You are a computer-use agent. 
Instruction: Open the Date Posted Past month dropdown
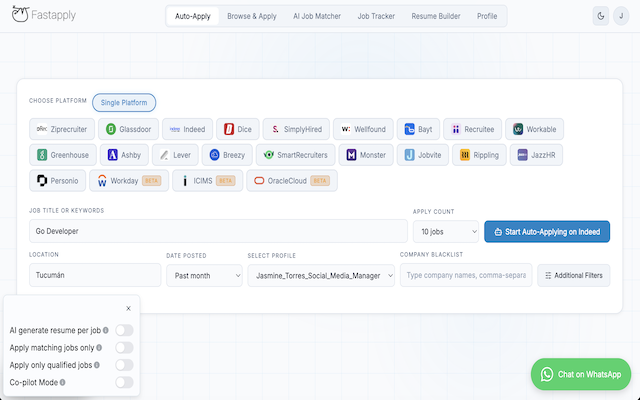[x=204, y=276]
